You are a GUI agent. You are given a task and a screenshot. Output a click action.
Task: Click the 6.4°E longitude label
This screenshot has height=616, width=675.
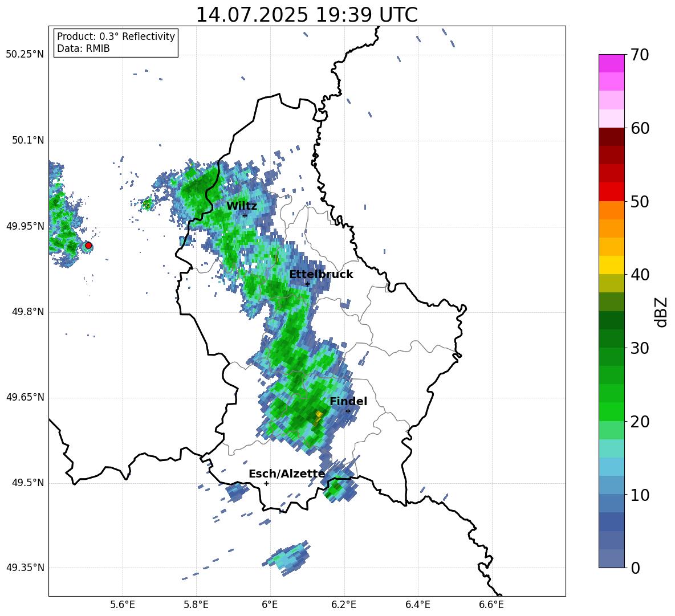coord(417,605)
